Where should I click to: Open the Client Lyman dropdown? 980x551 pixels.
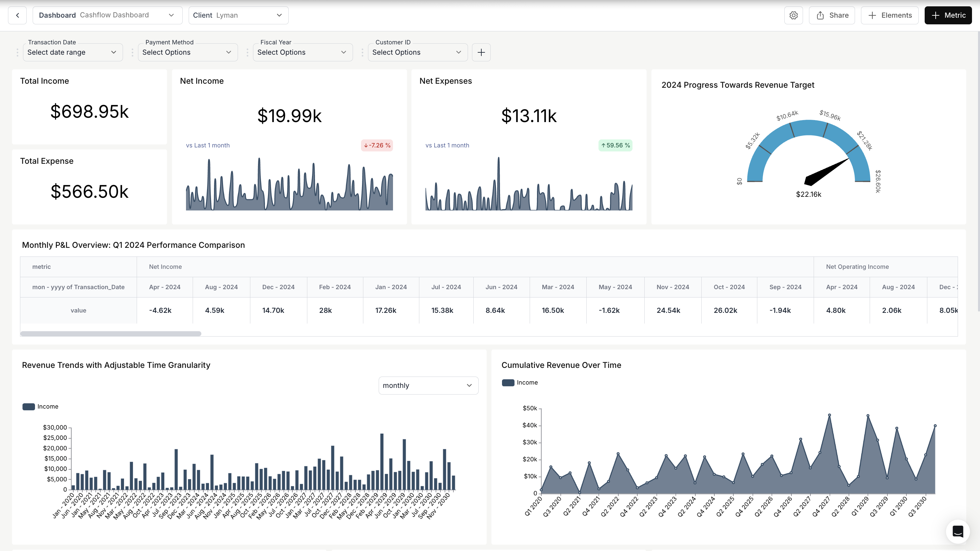click(239, 15)
